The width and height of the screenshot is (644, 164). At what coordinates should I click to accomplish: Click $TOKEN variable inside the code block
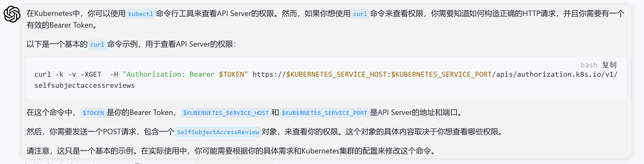(x=231, y=74)
